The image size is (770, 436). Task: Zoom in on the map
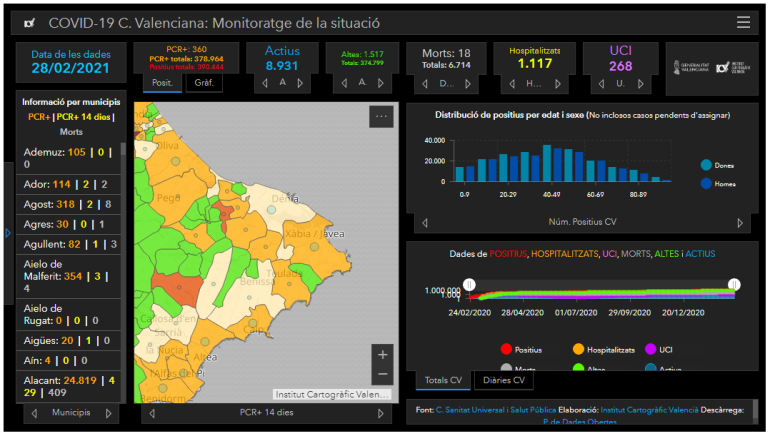click(384, 354)
